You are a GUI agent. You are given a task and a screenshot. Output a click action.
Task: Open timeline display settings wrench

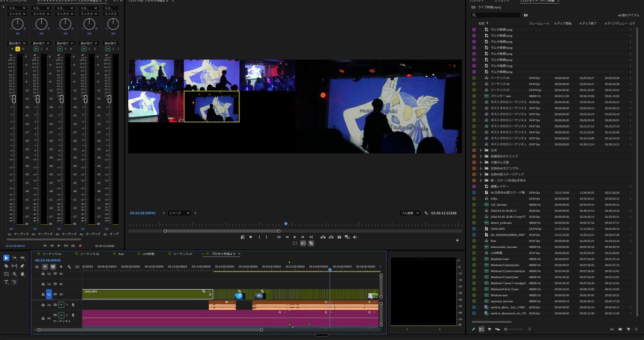coord(69,267)
